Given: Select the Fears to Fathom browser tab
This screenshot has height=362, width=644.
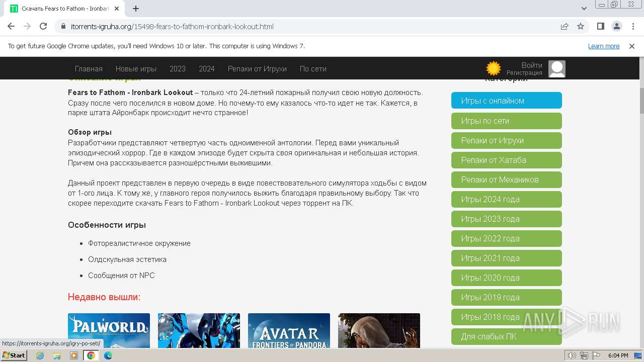Looking at the screenshot, I should (x=64, y=9).
